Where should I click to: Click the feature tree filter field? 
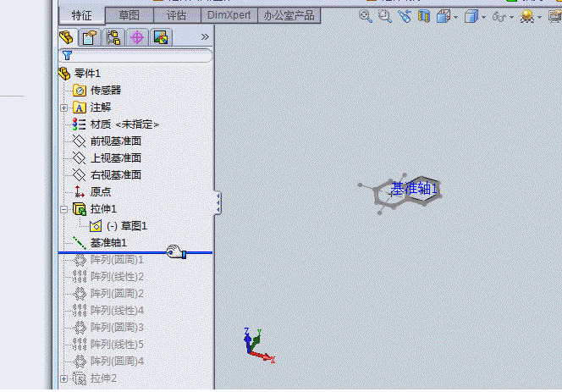click(x=135, y=56)
